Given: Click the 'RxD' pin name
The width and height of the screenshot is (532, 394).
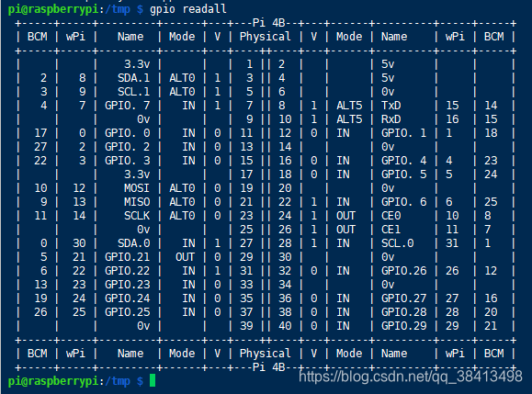Looking at the screenshot, I should [x=391, y=119].
